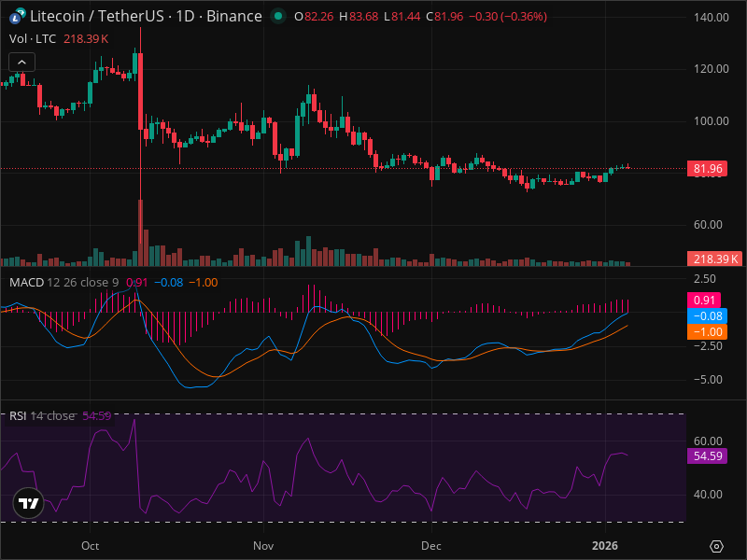747x560 pixels.
Task: Click the Litecoin coin logo icon
Action: coord(17,17)
